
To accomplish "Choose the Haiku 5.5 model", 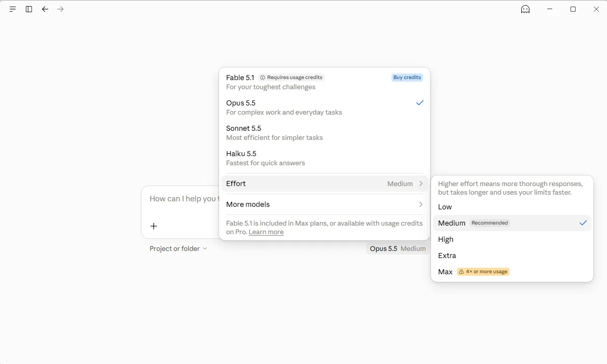I will click(325, 158).
